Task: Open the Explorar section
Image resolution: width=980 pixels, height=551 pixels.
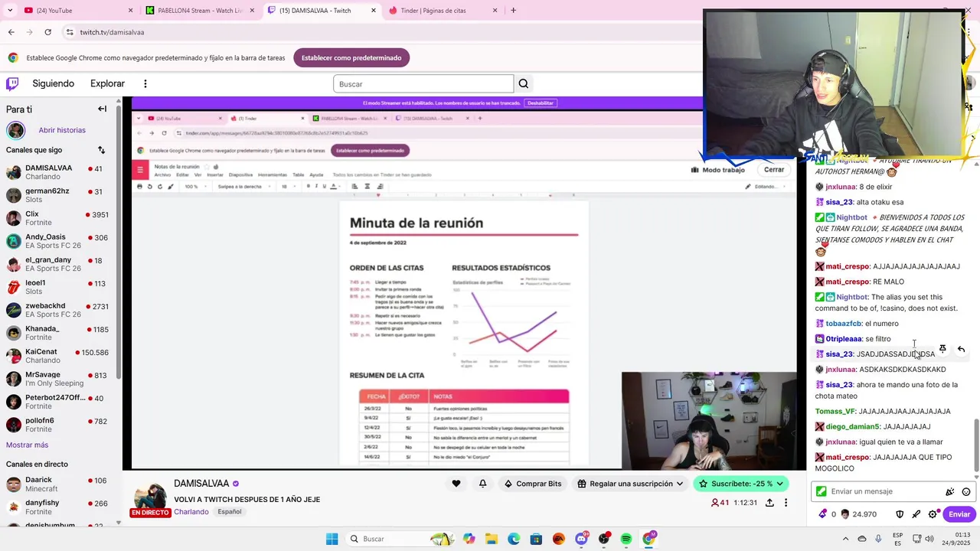Action: click(107, 83)
